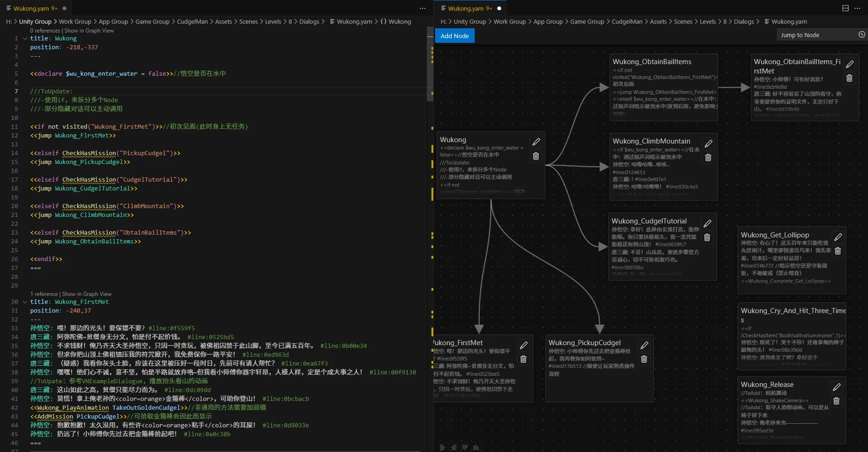Click "<<jump Wukong_PickupCudgel>>" code line
The image size is (868, 452).
click(80, 162)
